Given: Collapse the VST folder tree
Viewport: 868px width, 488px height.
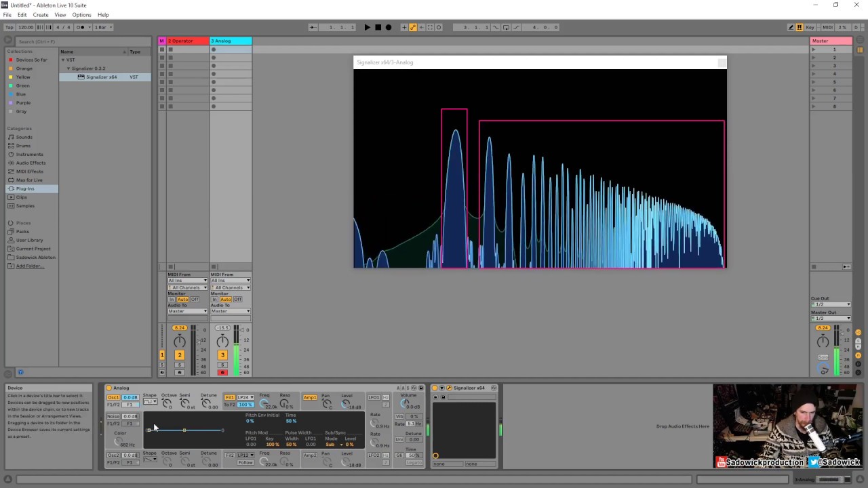Looking at the screenshot, I should [62, 60].
